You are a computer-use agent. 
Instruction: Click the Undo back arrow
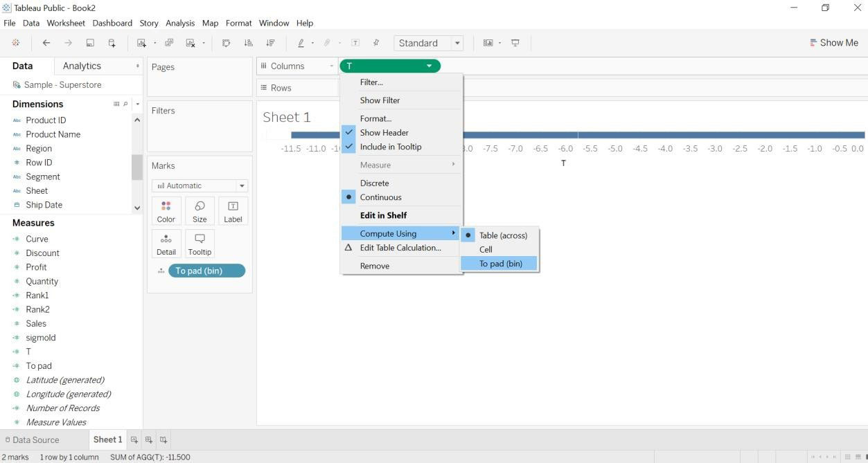point(46,43)
